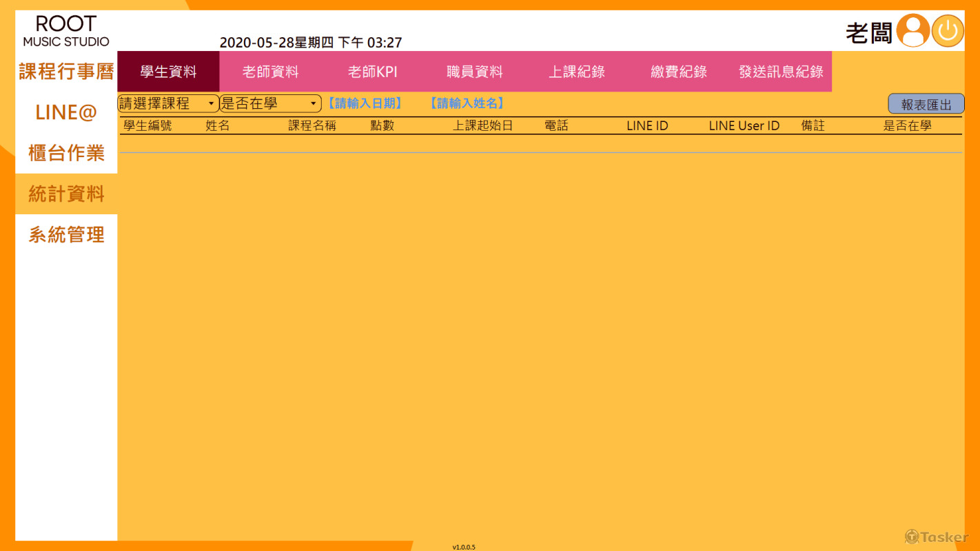
Task: Click the 【請輸入日期】 date link
Action: (364, 103)
